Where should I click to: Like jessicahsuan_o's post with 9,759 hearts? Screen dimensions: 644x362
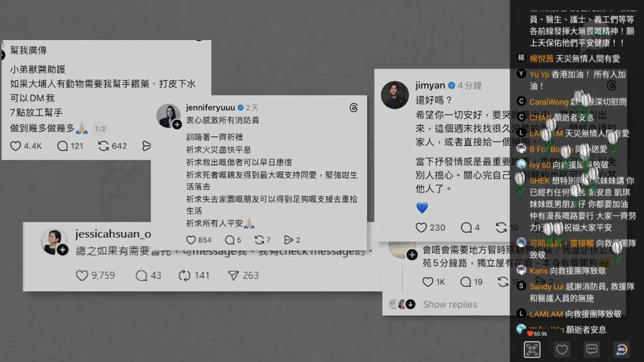[x=82, y=275]
